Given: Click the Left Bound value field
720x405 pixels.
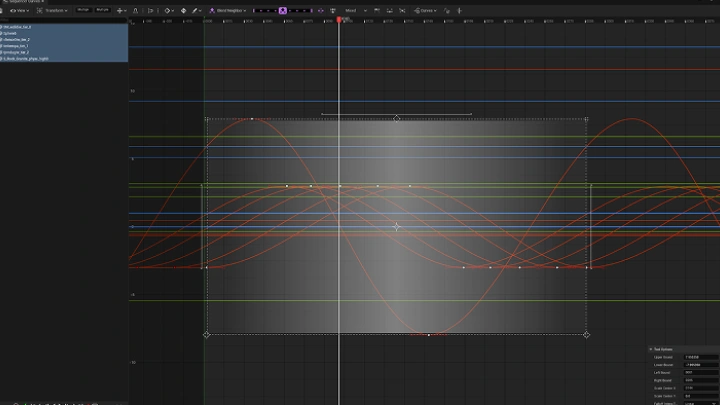Looking at the screenshot, I should 701,373.
